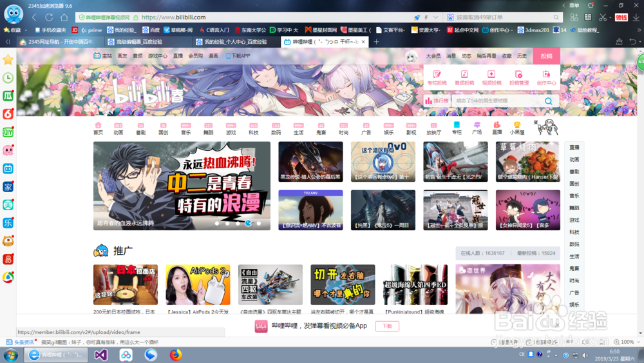Open the 专栏 column category icon

pos(457,128)
